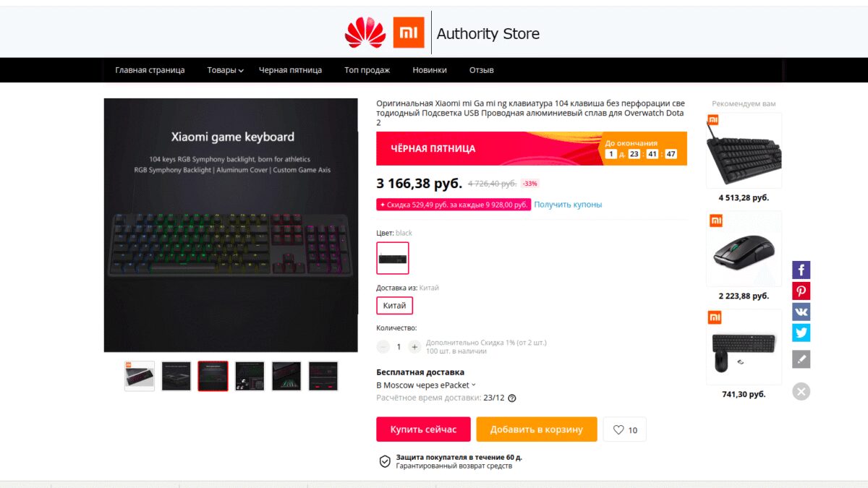The height and width of the screenshot is (488, 868).
Task: Click the Купить сейчас button
Action: [x=423, y=429]
